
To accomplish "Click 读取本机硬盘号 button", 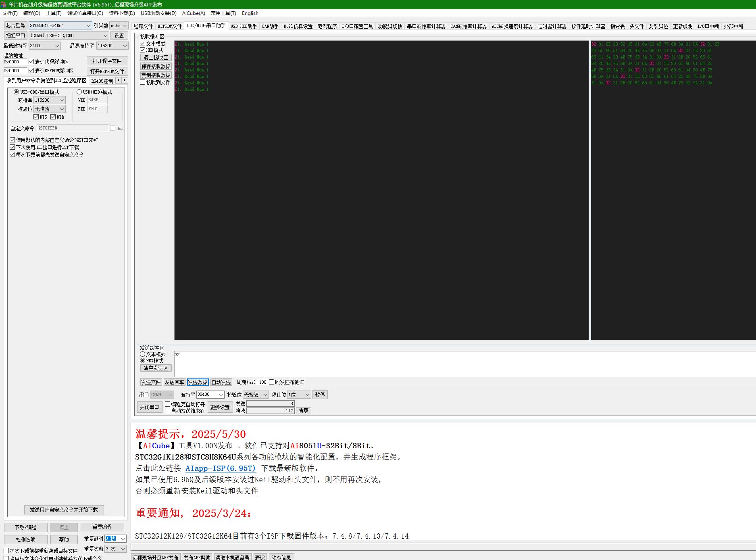I will pyautogui.click(x=233, y=557).
